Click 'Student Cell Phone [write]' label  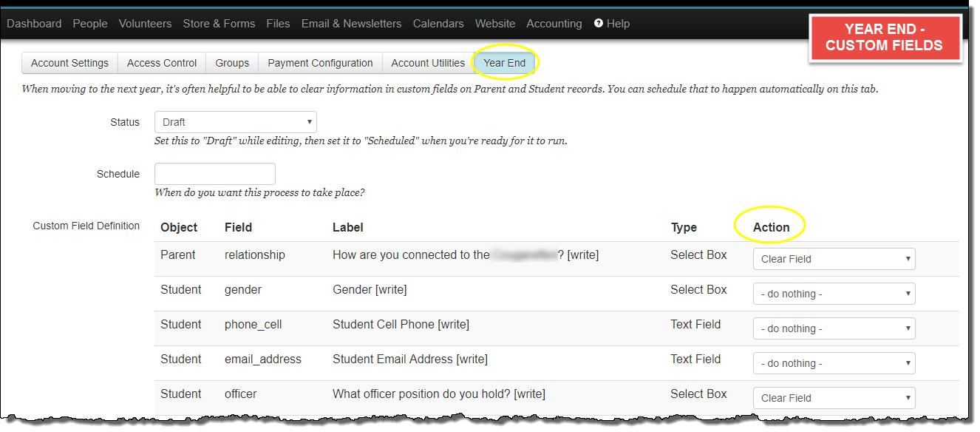tap(401, 324)
